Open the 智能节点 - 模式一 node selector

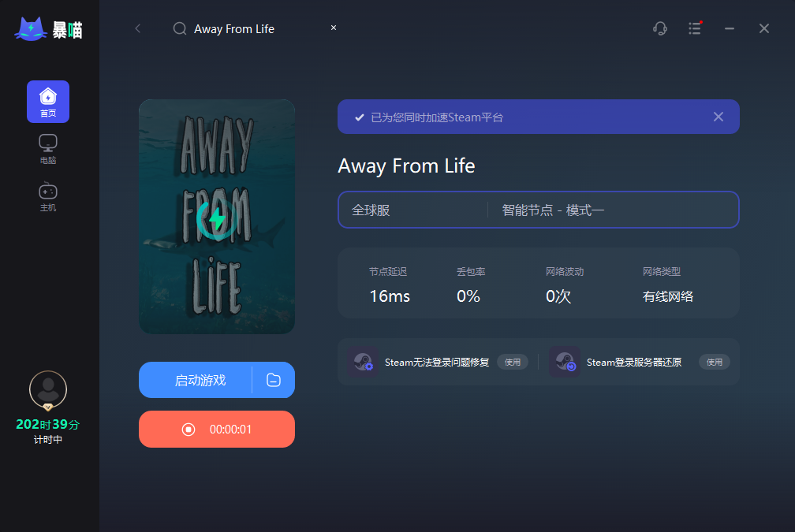point(613,210)
